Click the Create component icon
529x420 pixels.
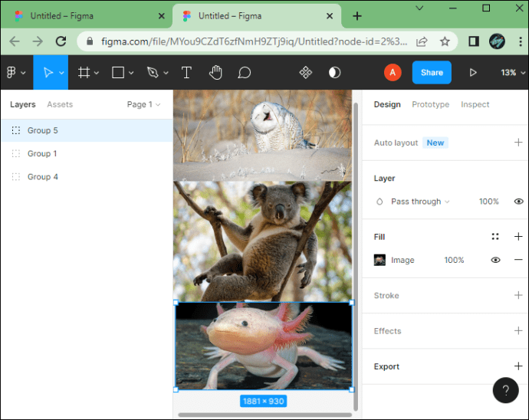tap(306, 72)
